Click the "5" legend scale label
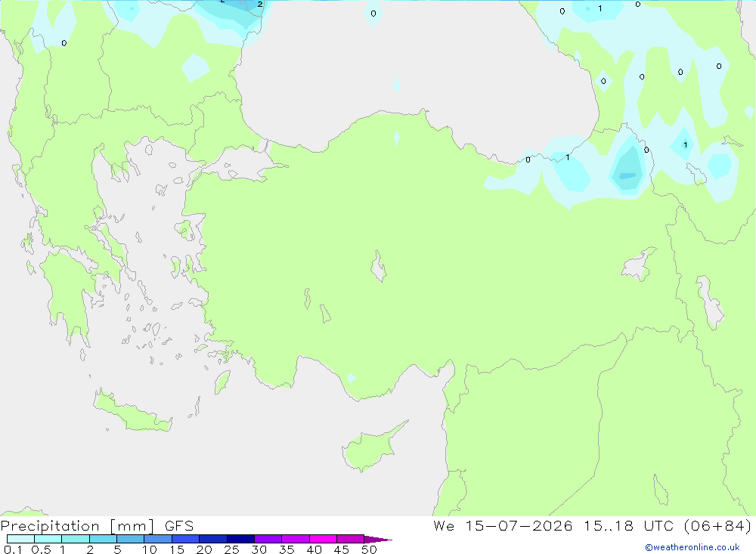 117,549
